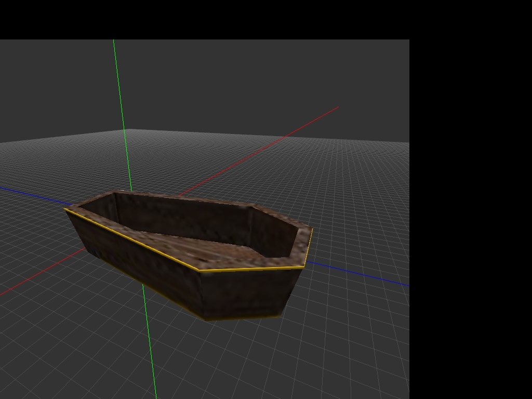
Task: Click the red axis line behind the coffin
Action: click(x=260, y=151)
